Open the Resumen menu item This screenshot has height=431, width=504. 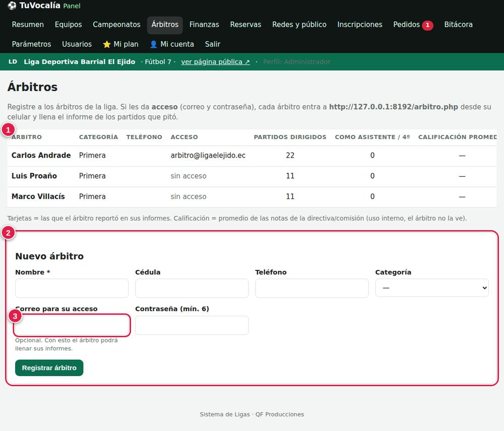click(28, 25)
